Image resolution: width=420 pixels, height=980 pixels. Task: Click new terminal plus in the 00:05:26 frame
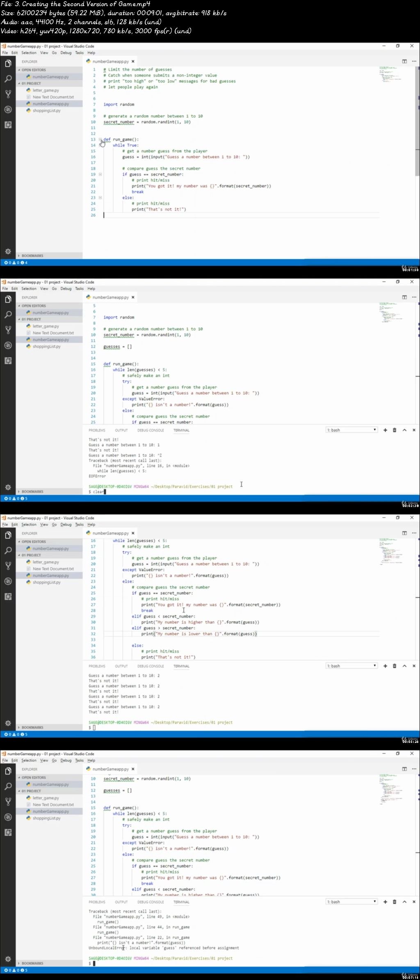(385, 666)
